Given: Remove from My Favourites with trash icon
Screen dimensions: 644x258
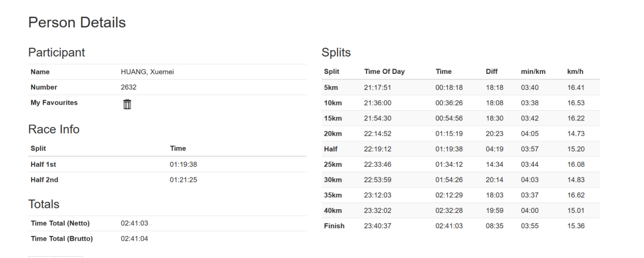Looking at the screenshot, I should [x=128, y=104].
